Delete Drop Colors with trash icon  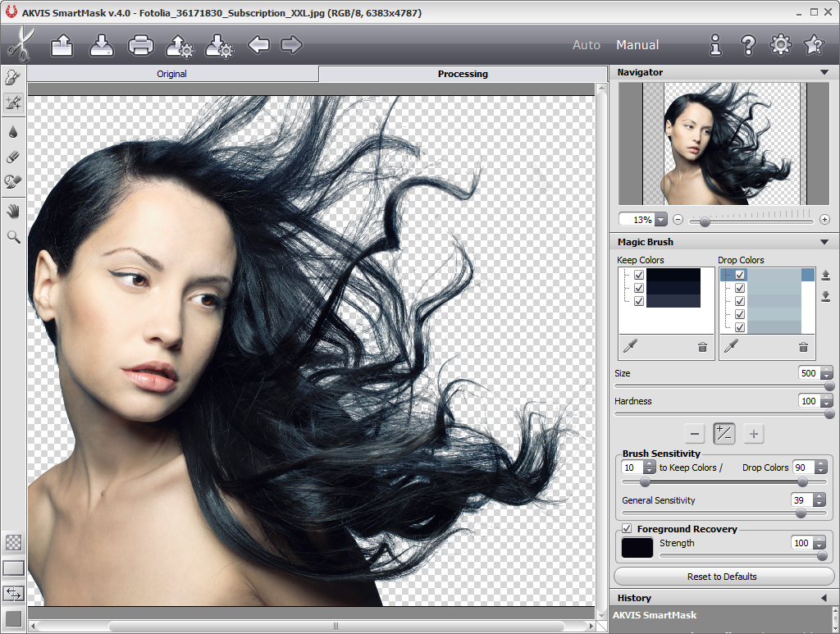(x=803, y=347)
